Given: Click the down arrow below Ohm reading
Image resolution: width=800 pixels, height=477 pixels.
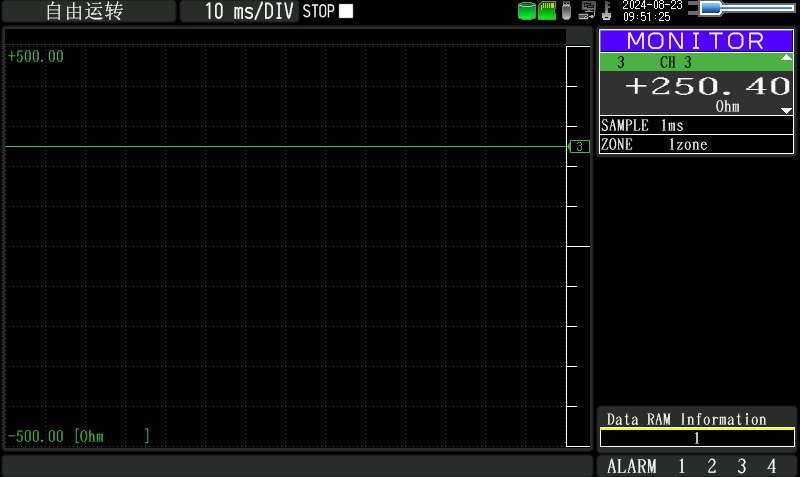Looking at the screenshot, I should pyautogui.click(x=786, y=110).
